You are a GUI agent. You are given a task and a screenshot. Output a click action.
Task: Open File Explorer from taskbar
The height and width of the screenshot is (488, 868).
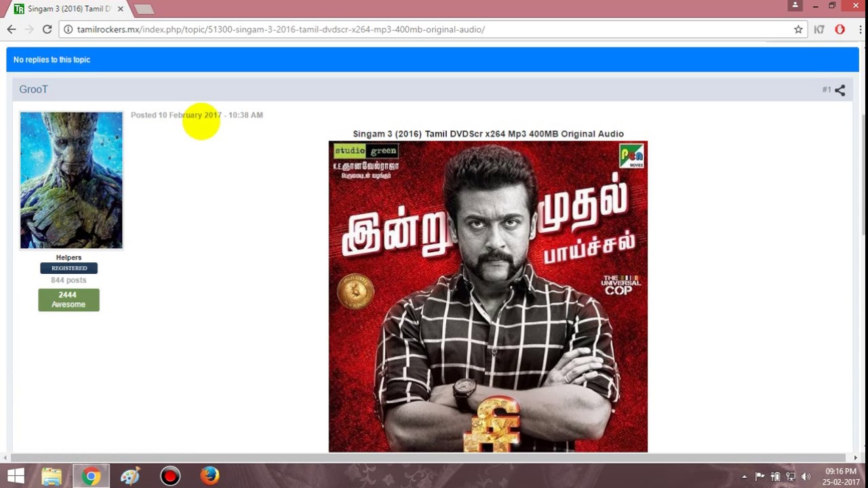pos(52,476)
